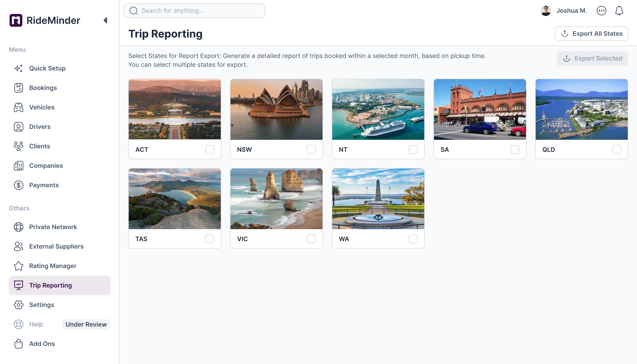Viewport: 637px width, 364px height.
Task: Navigate to Clients
Action: point(60,146)
